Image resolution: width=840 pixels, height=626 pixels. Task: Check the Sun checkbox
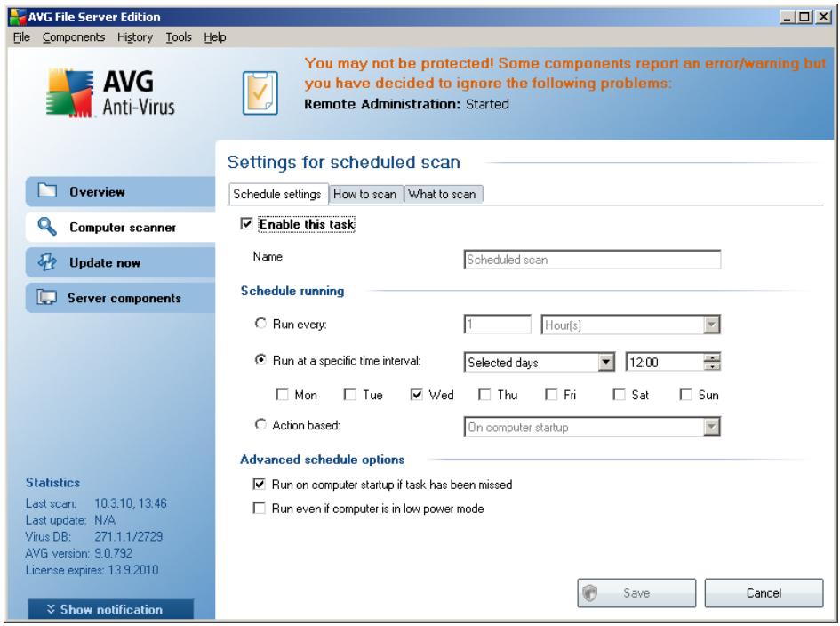coord(685,395)
